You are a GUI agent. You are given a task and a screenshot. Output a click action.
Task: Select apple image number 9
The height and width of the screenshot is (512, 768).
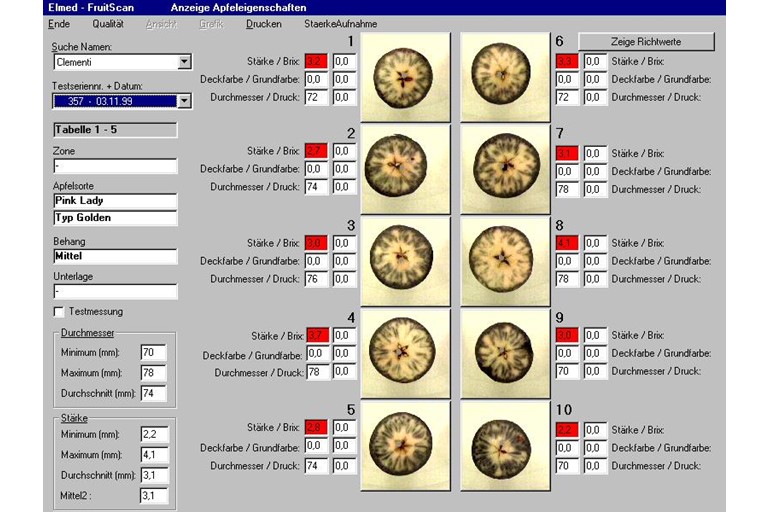pos(505,353)
